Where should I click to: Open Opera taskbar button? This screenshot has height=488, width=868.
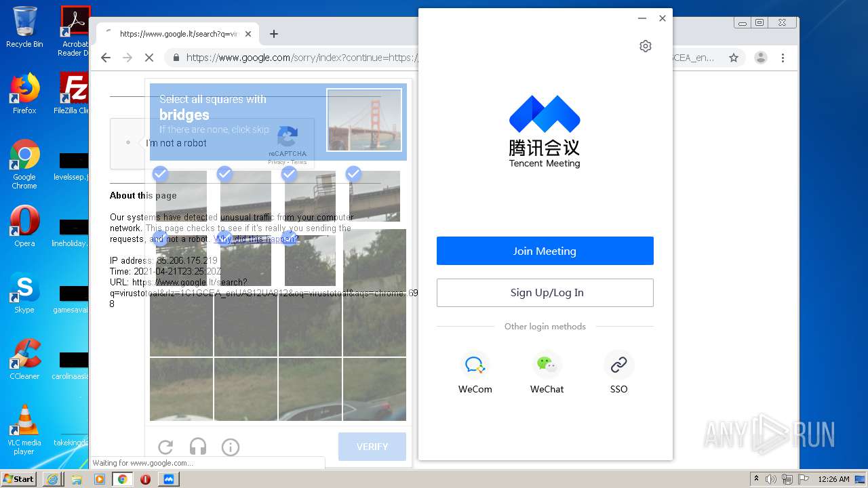pyautogui.click(x=145, y=479)
